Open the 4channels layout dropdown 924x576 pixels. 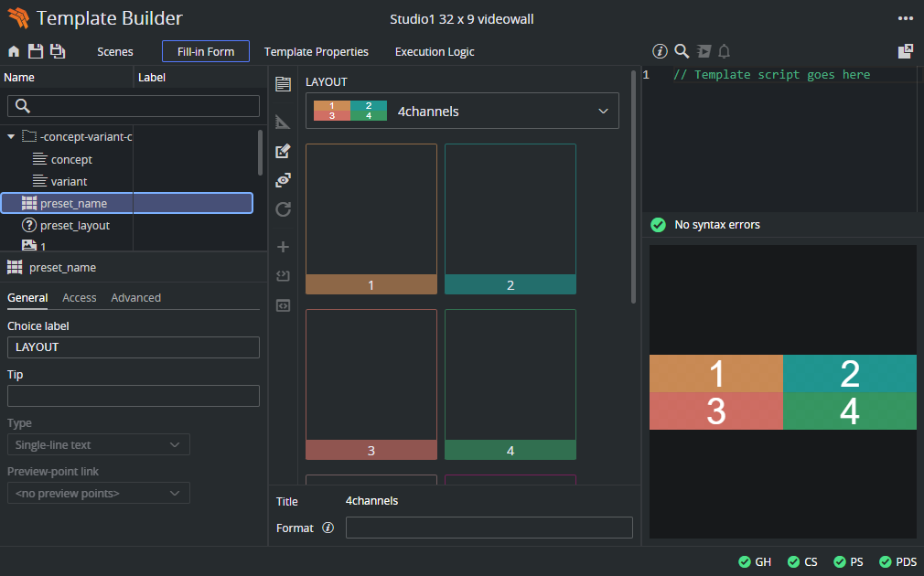(x=462, y=112)
